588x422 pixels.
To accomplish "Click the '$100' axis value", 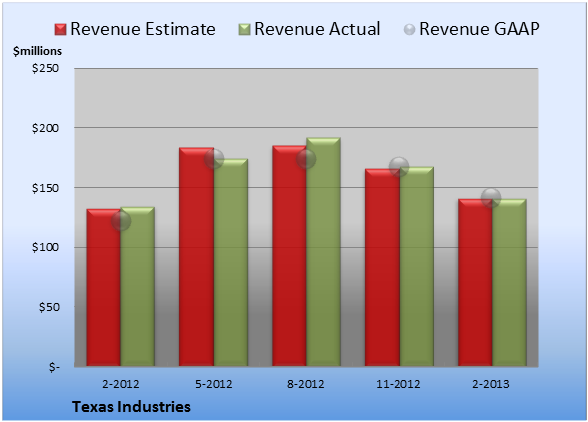I will coord(45,247).
